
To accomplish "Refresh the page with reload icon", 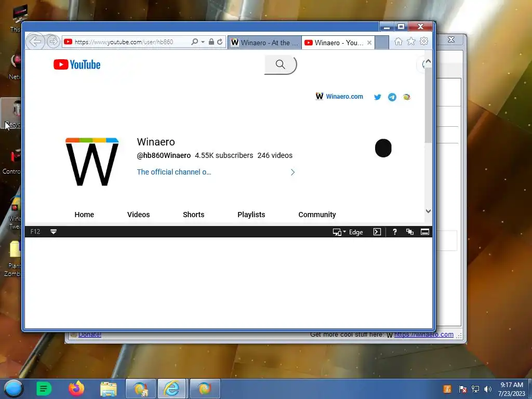I will coord(220,42).
